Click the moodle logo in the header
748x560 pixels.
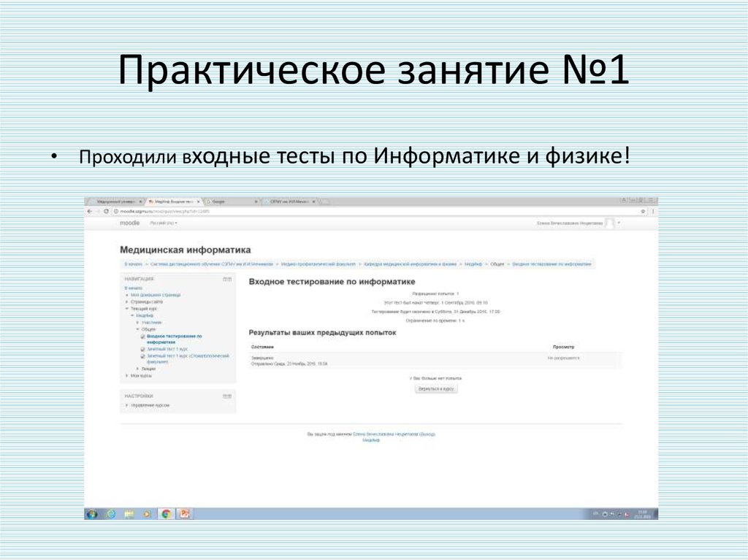point(129,222)
